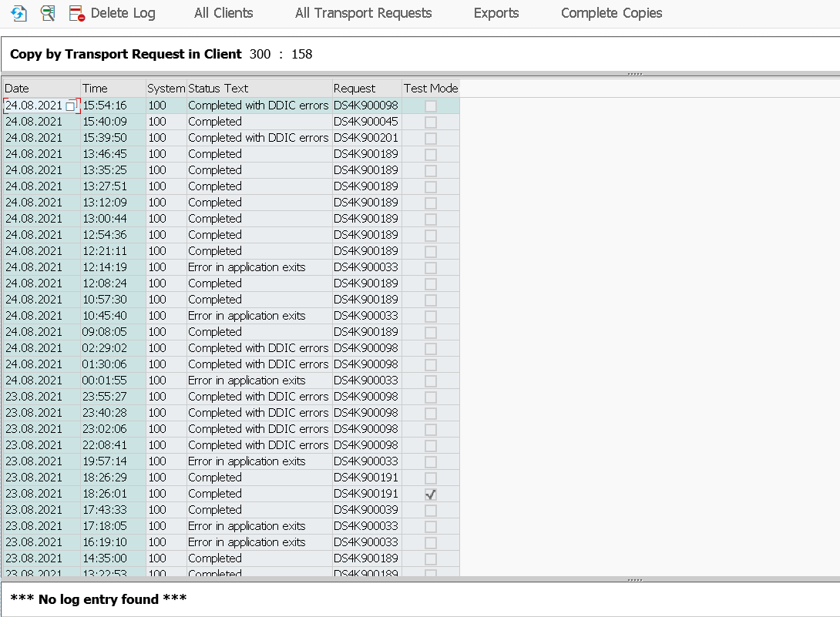840x617 pixels.
Task: Uncheck Test Mode for the 18:26:01 entry
Action: [x=429, y=493]
